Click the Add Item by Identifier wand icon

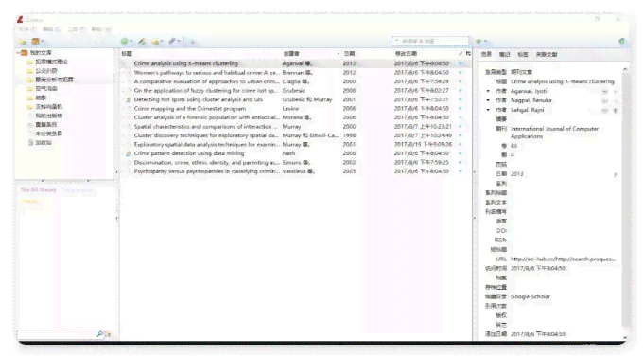(x=142, y=41)
